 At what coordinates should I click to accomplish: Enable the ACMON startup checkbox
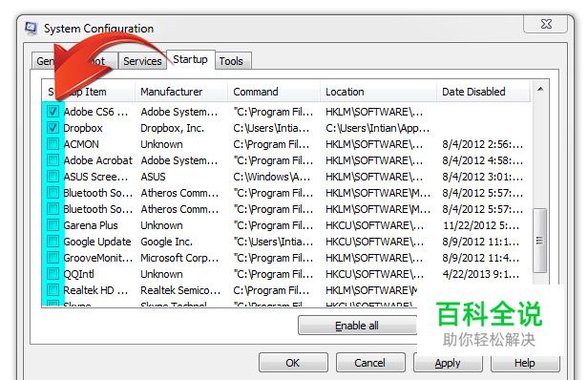pyautogui.click(x=52, y=144)
